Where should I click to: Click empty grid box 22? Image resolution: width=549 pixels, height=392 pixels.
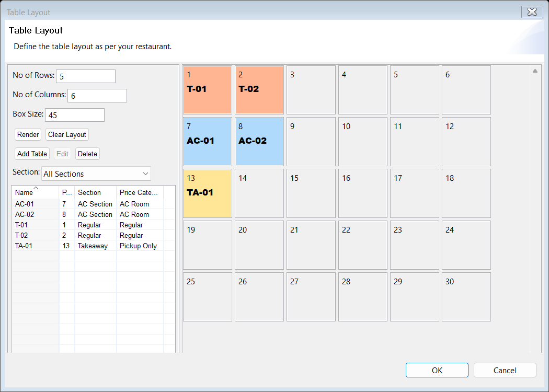coord(363,245)
